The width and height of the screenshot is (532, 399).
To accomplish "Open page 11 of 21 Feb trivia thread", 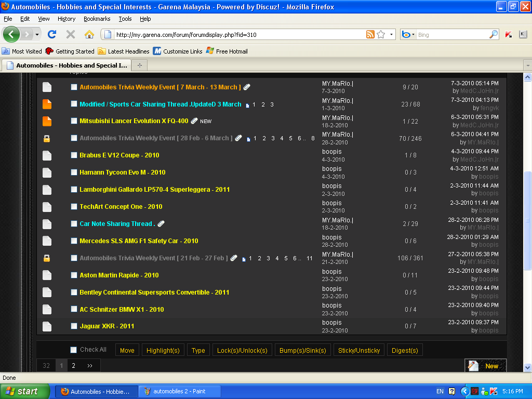I will [310, 258].
